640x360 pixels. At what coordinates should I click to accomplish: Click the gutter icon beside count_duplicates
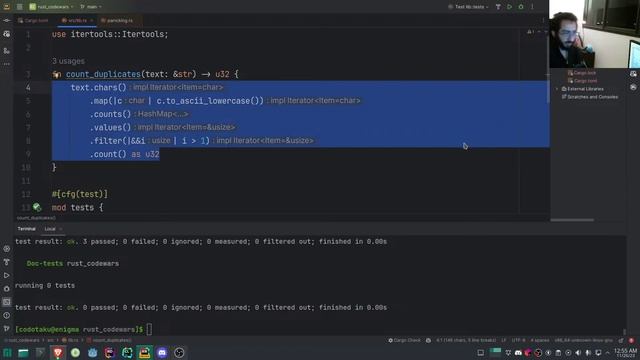pyautogui.click(x=56, y=75)
